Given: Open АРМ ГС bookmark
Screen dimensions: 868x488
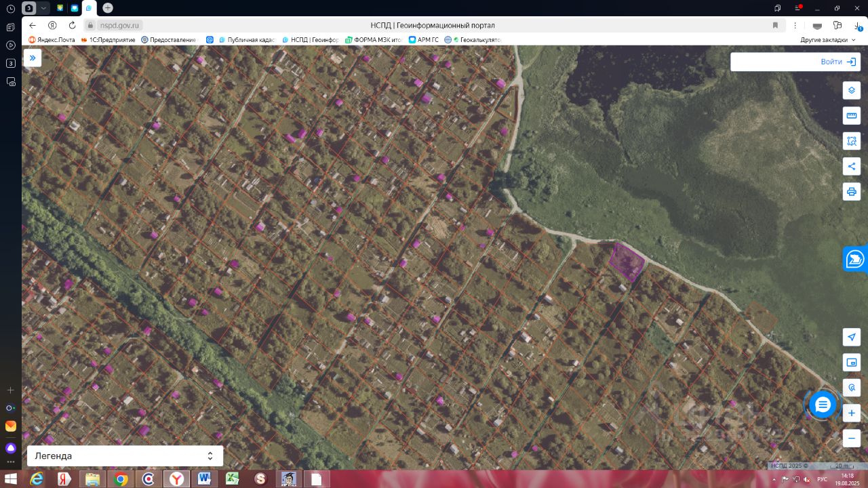Looking at the screenshot, I should click(x=424, y=40).
